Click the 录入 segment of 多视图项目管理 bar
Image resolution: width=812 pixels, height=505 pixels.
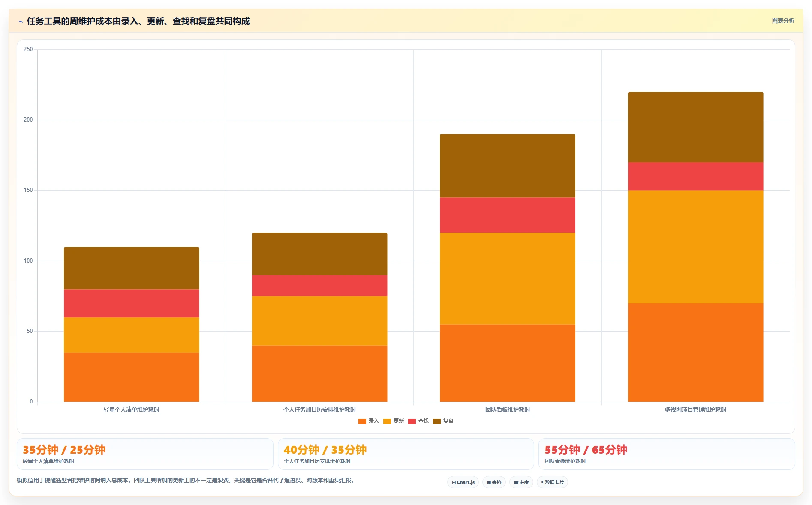click(x=695, y=353)
